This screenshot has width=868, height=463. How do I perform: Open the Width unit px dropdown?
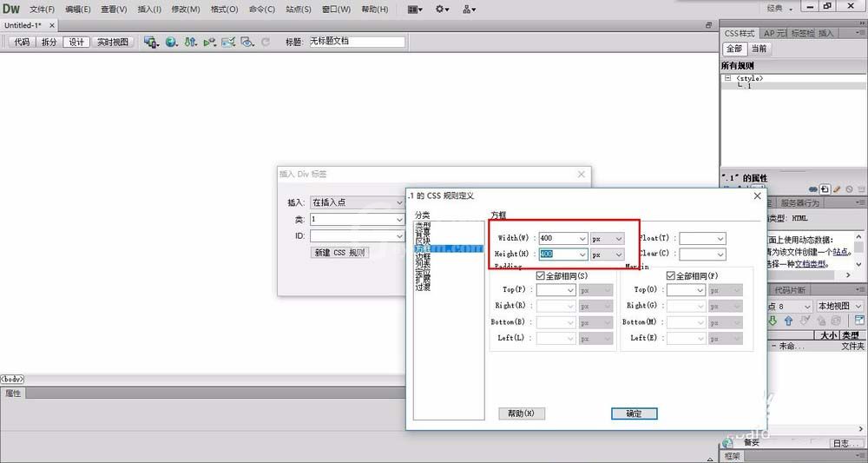(x=608, y=238)
